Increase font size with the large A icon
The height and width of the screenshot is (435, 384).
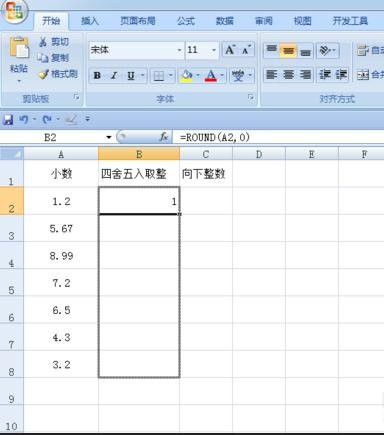click(230, 50)
